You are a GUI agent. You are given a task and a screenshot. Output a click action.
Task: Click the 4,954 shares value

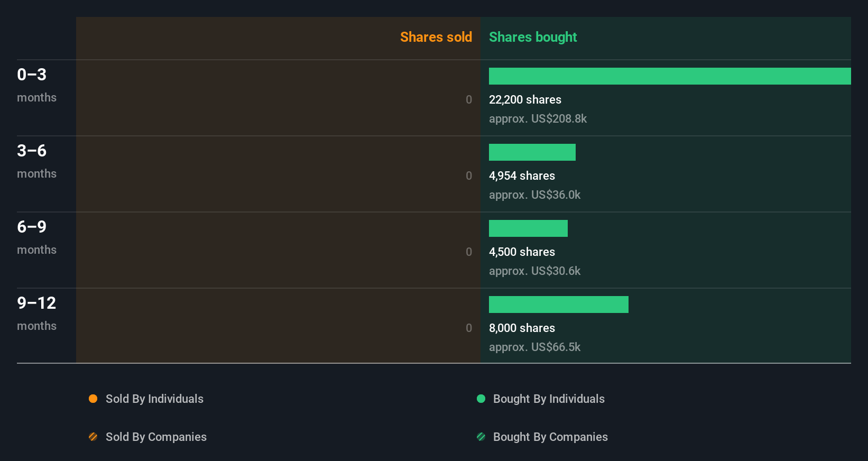522,176
